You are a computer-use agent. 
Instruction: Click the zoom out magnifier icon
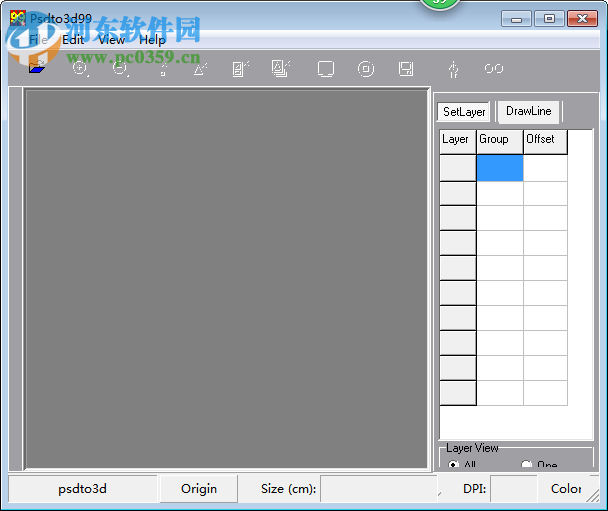(x=121, y=69)
